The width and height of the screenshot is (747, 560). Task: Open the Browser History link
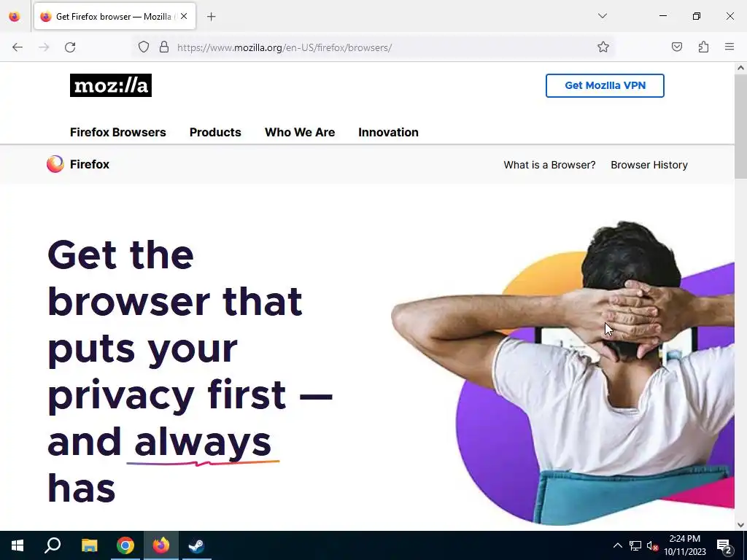click(x=649, y=165)
